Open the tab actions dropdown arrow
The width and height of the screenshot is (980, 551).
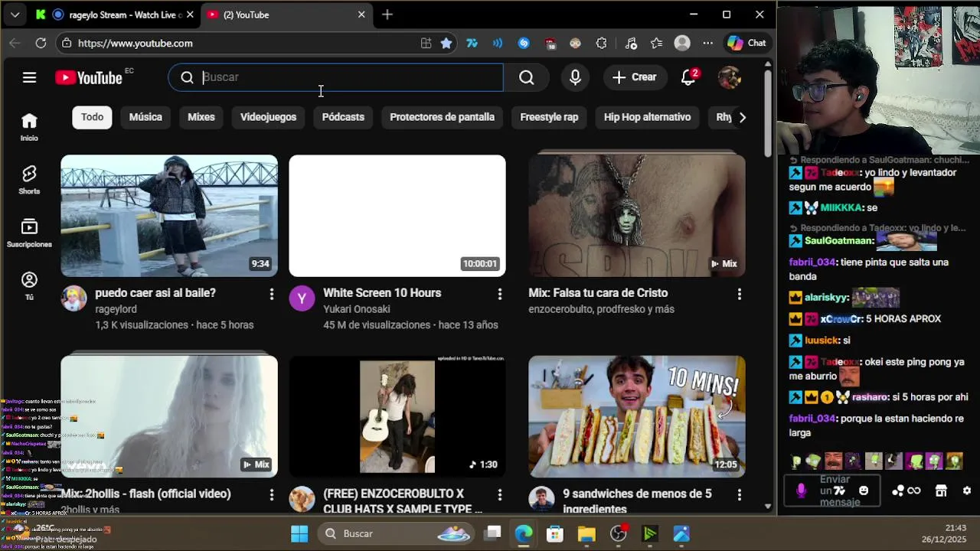pos(15,15)
